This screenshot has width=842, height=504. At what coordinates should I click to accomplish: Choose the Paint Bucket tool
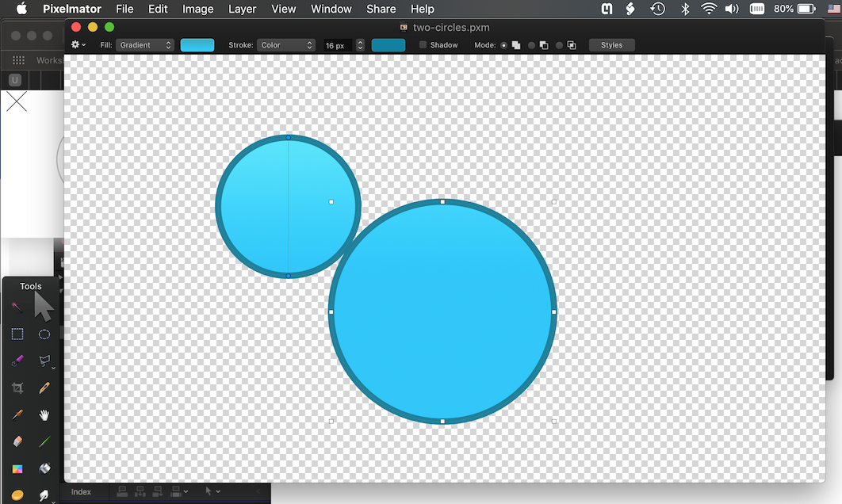(x=44, y=468)
